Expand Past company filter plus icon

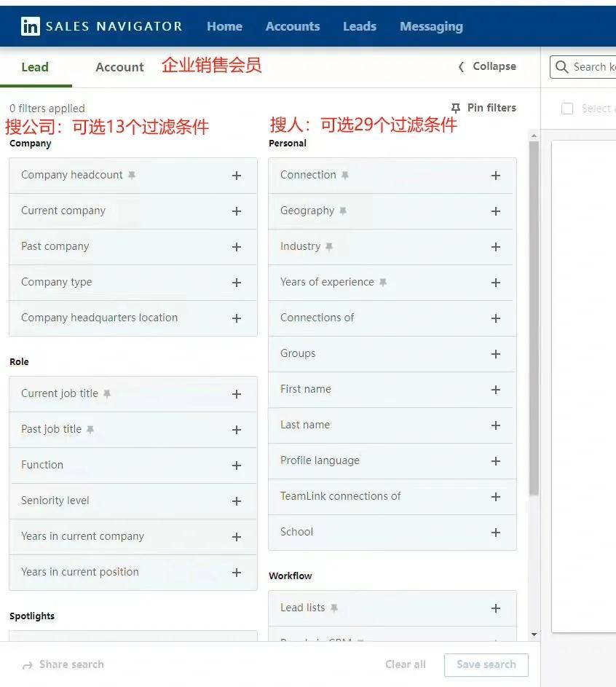237,247
